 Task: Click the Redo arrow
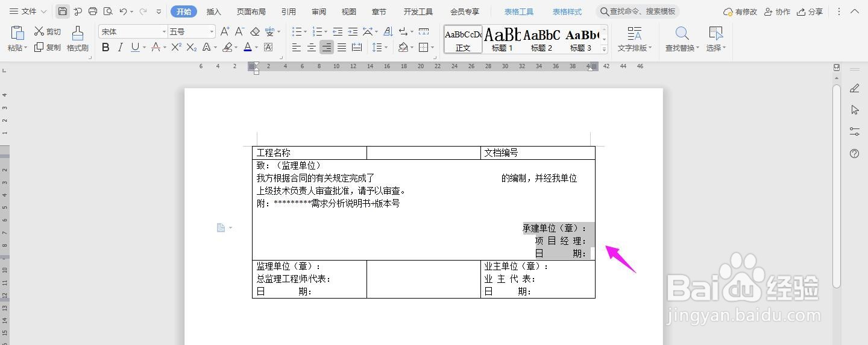coord(143,11)
